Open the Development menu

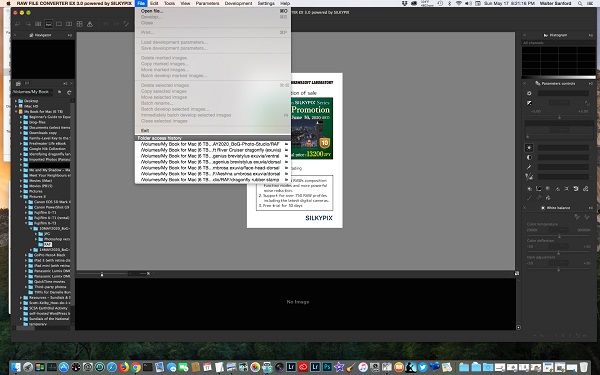coord(238,3)
